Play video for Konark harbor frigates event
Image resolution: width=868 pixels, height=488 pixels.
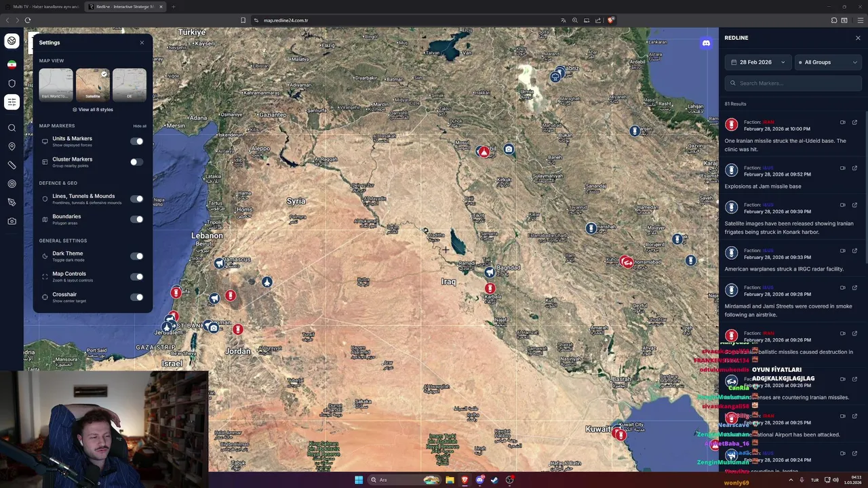click(842, 205)
